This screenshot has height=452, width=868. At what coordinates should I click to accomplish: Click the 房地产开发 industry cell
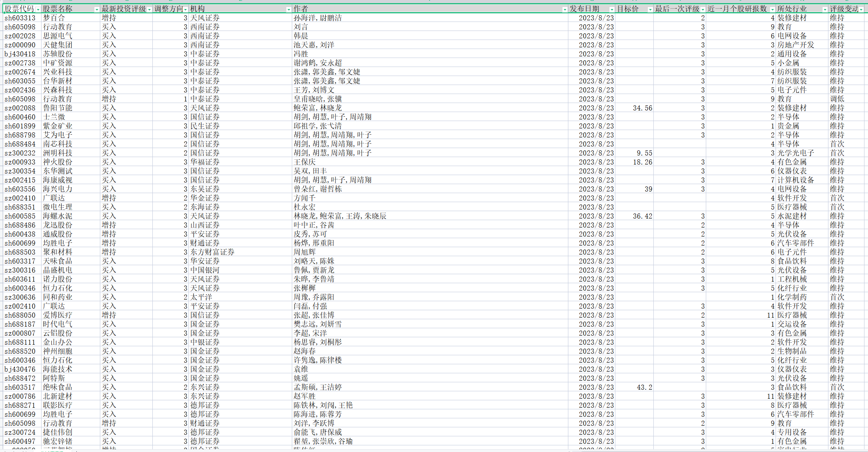(x=802, y=45)
